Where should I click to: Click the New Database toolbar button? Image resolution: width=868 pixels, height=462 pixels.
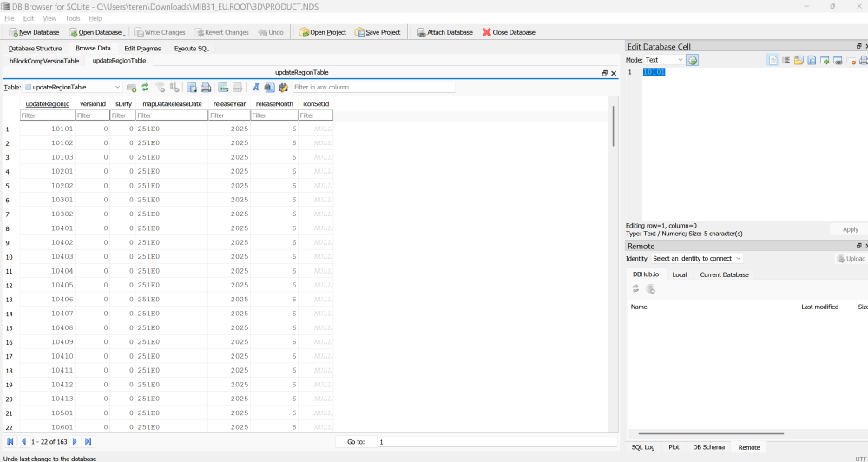coord(34,32)
